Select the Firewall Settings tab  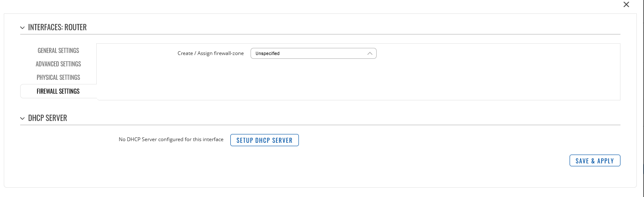click(x=58, y=91)
